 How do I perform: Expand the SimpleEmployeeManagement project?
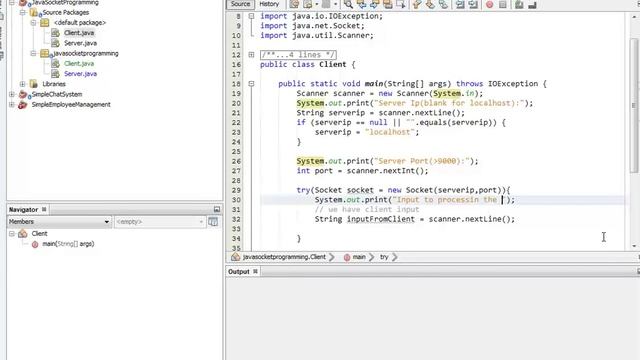click(x=12, y=104)
